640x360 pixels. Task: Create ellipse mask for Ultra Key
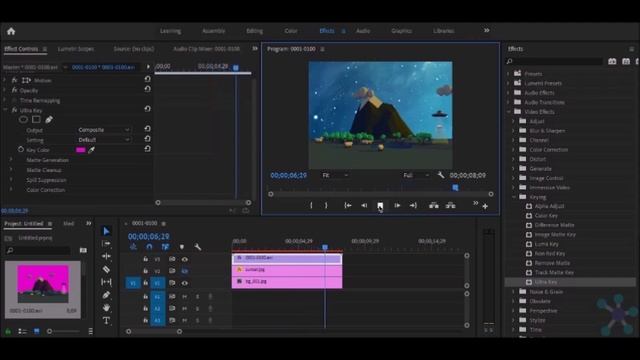(x=23, y=120)
